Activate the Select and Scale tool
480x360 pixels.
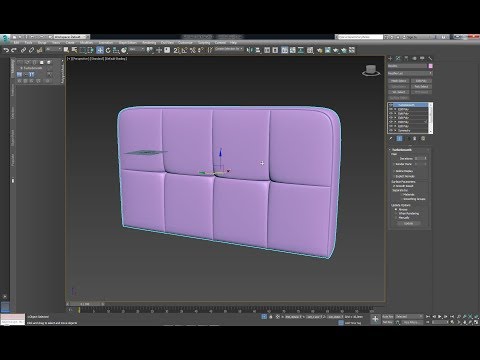pyautogui.click(x=116, y=50)
